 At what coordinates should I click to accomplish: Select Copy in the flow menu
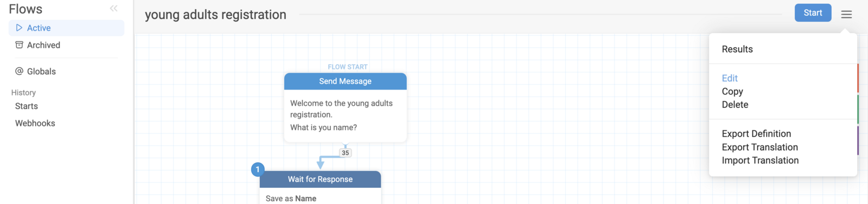(x=732, y=92)
